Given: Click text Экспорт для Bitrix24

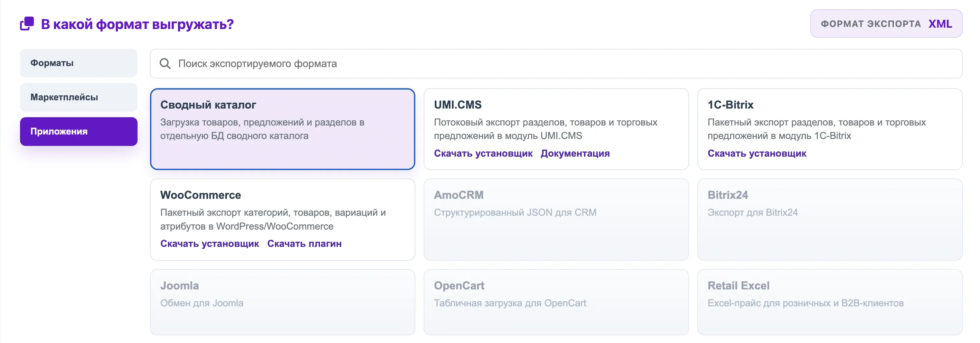Looking at the screenshot, I should point(753,212).
